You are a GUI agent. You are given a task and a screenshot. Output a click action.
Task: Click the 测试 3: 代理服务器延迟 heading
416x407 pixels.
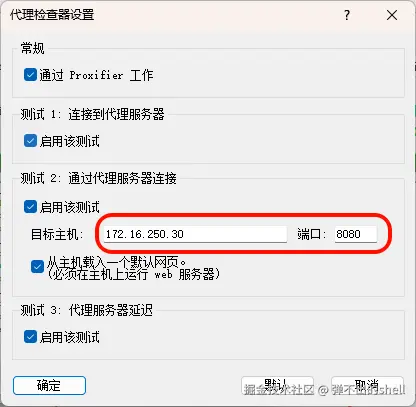coord(86,310)
